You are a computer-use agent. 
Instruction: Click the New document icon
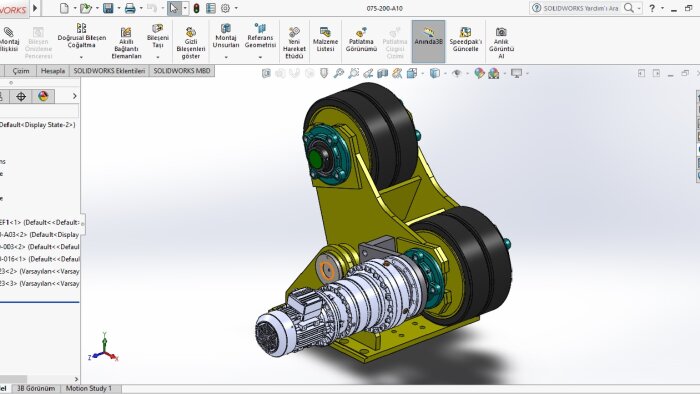click(x=64, y=8)
